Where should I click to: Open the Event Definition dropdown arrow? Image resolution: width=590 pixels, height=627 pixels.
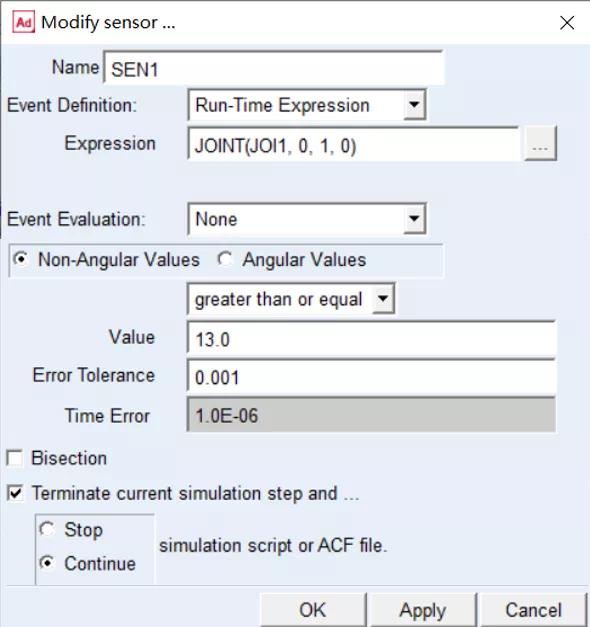click(414, 105)
